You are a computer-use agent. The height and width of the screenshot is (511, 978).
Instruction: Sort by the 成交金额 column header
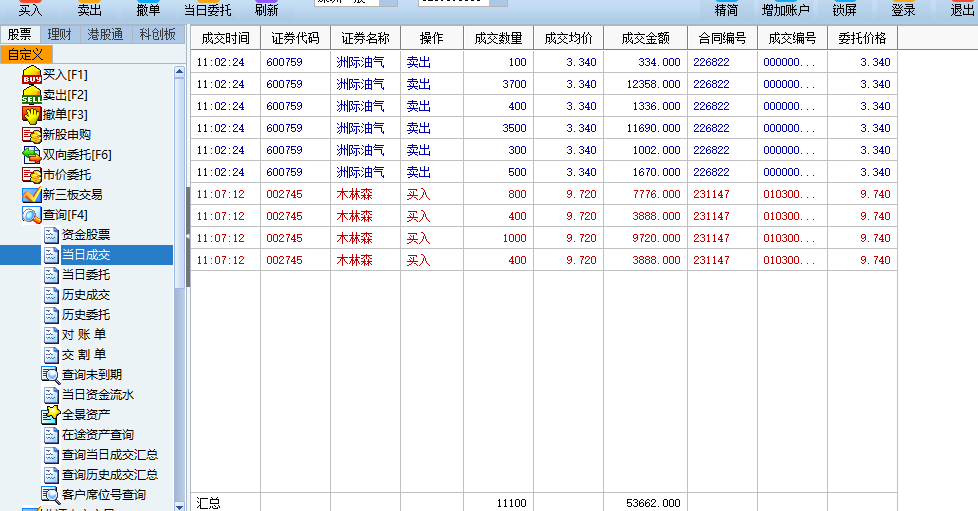tap(646, 38)
